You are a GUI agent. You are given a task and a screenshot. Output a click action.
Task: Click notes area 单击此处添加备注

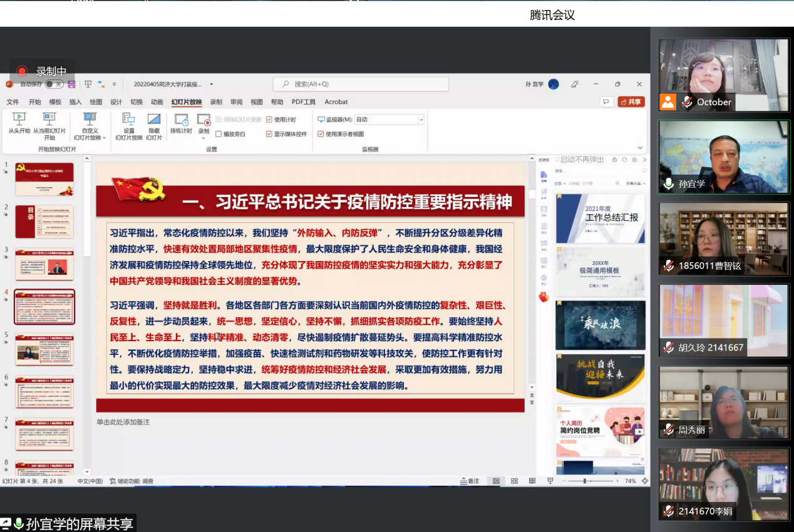(x=123, y=422)
